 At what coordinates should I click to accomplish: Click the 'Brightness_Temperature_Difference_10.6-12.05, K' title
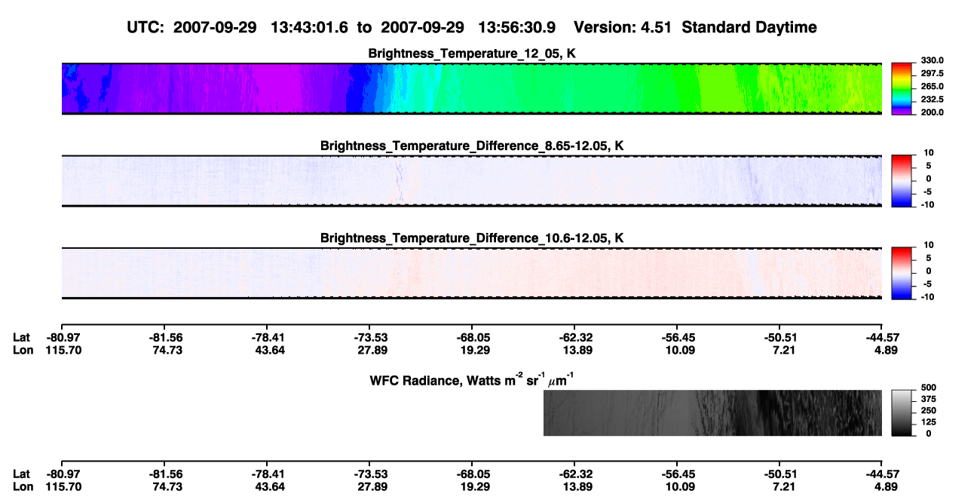(x=472, y=238)
